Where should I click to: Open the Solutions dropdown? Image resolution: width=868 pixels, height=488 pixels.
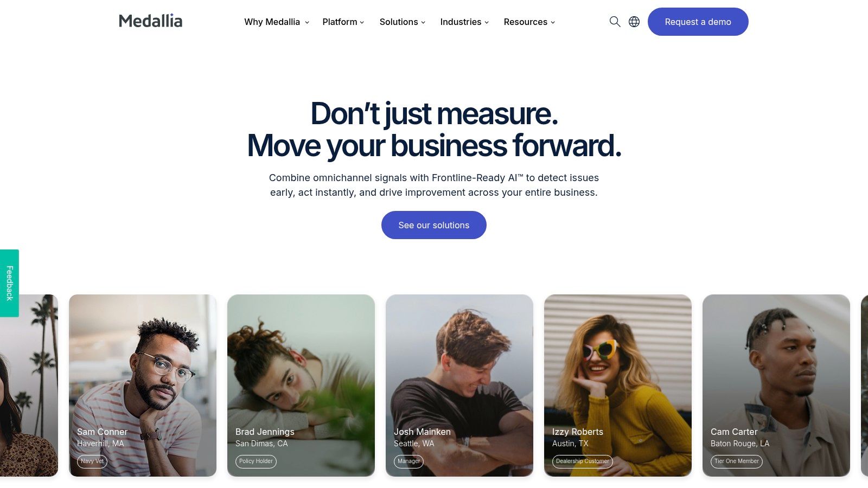coord(403,22)
